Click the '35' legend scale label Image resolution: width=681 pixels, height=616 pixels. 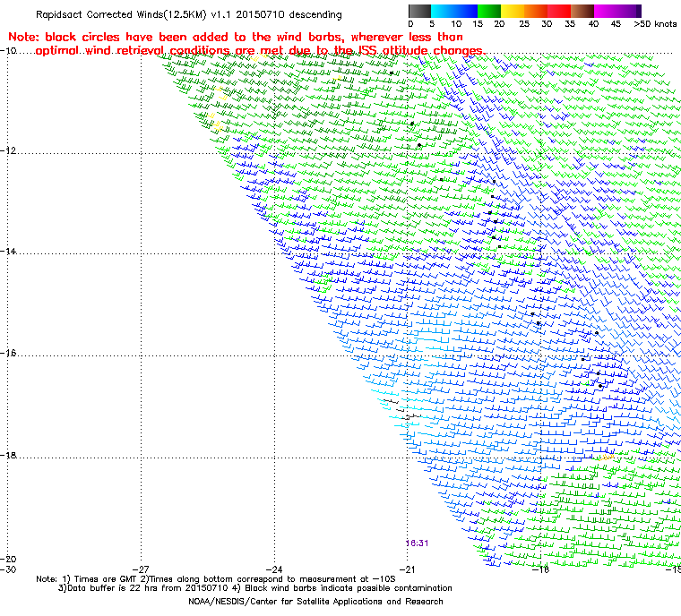[x=570, y=24]
